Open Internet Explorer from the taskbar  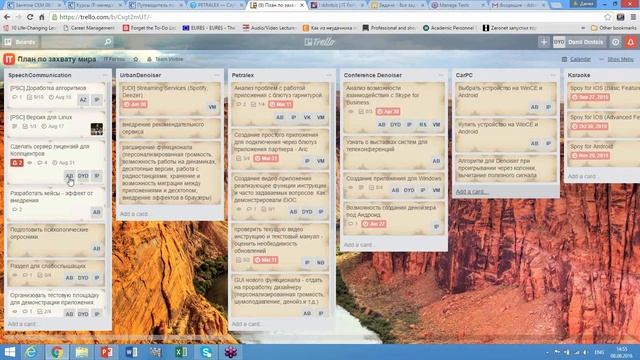(x=31, y=352)
